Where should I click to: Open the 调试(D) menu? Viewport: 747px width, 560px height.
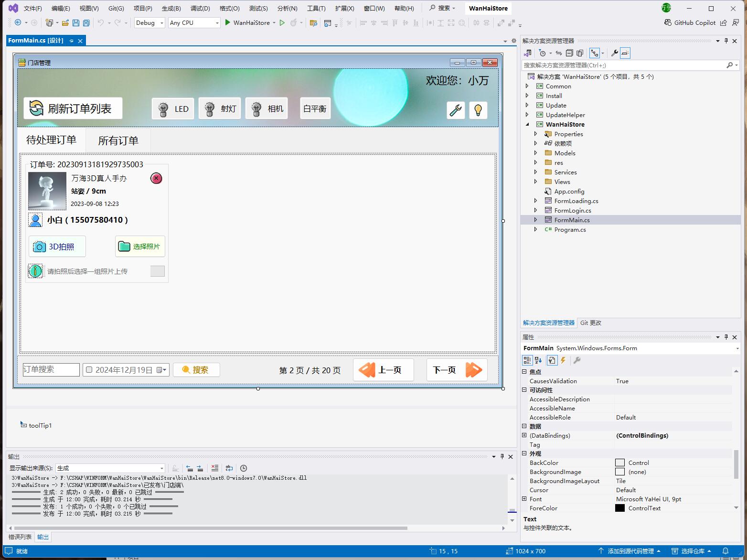[200, 8]
